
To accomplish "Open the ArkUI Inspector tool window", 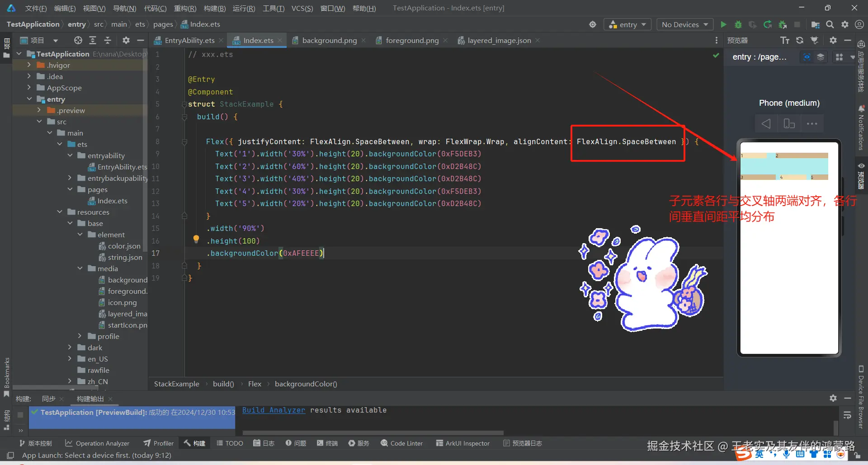I will click(462, 443).
